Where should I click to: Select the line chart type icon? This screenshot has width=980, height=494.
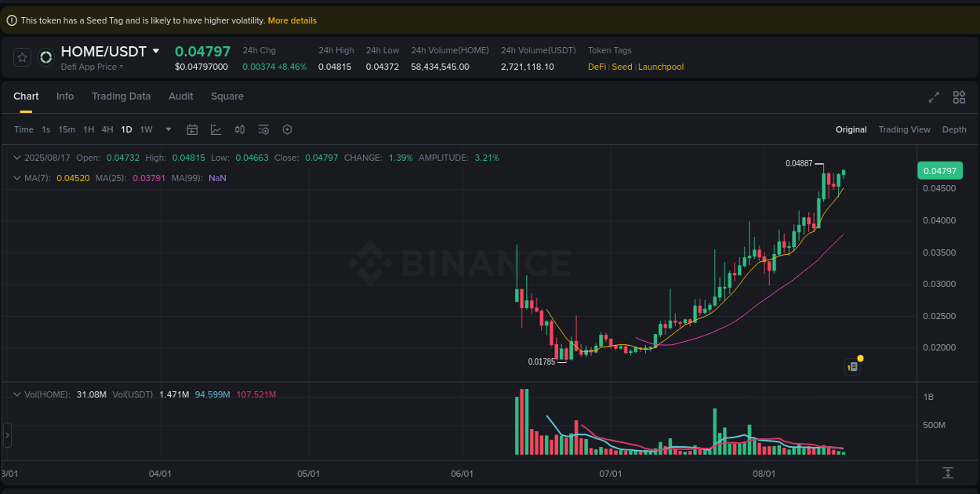point(216,129)
